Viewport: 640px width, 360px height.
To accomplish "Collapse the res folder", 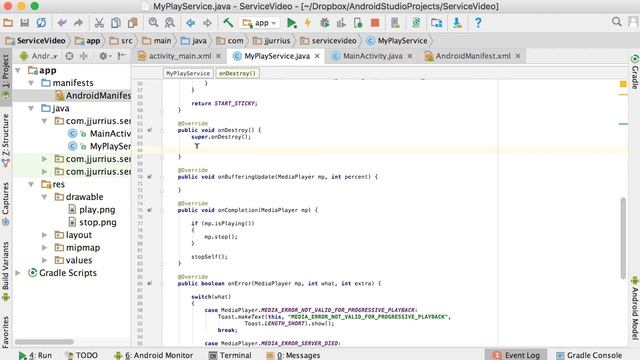I will point(31,184).
